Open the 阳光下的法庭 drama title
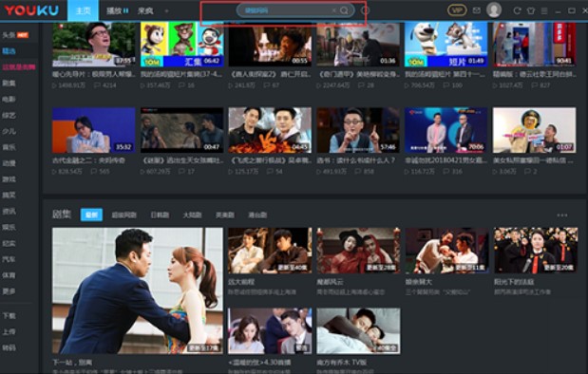This screenshot has height=374, width=588. (514, 282)
